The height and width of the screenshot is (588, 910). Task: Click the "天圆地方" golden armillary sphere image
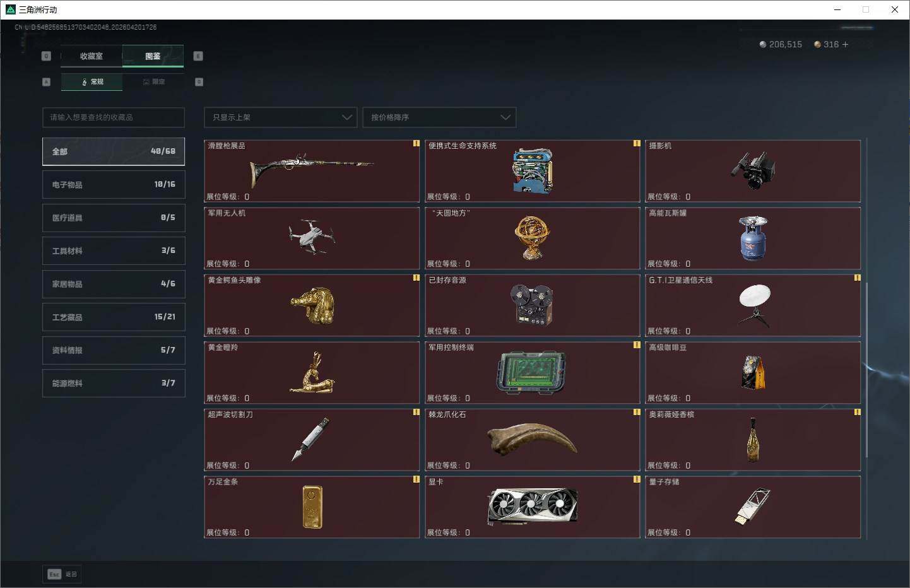click(x=533, y=238)
